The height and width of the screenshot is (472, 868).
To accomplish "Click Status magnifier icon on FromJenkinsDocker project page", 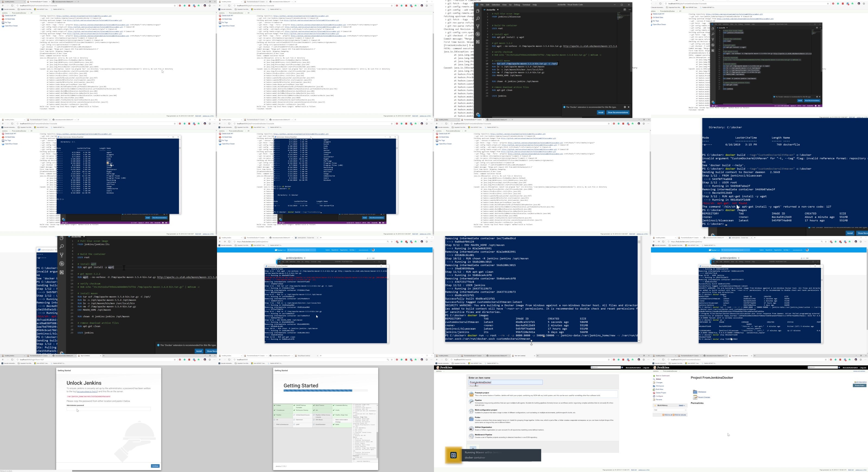I will [654, 379].
